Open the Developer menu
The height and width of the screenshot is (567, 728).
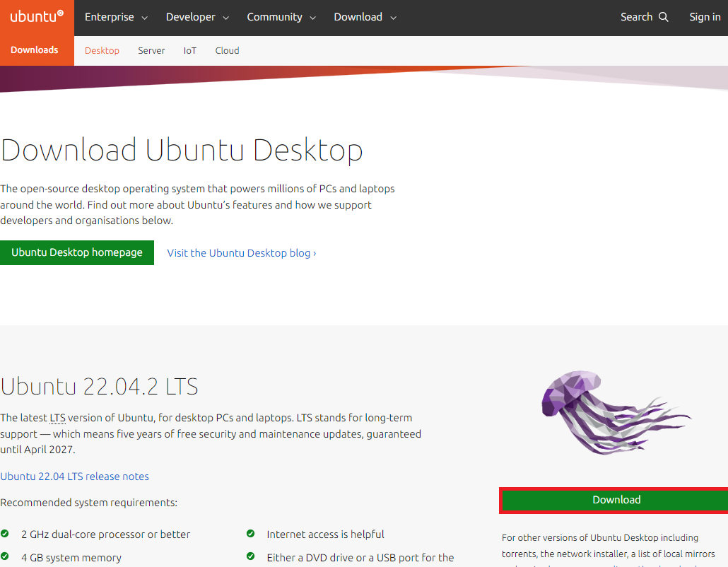point(198,17)
